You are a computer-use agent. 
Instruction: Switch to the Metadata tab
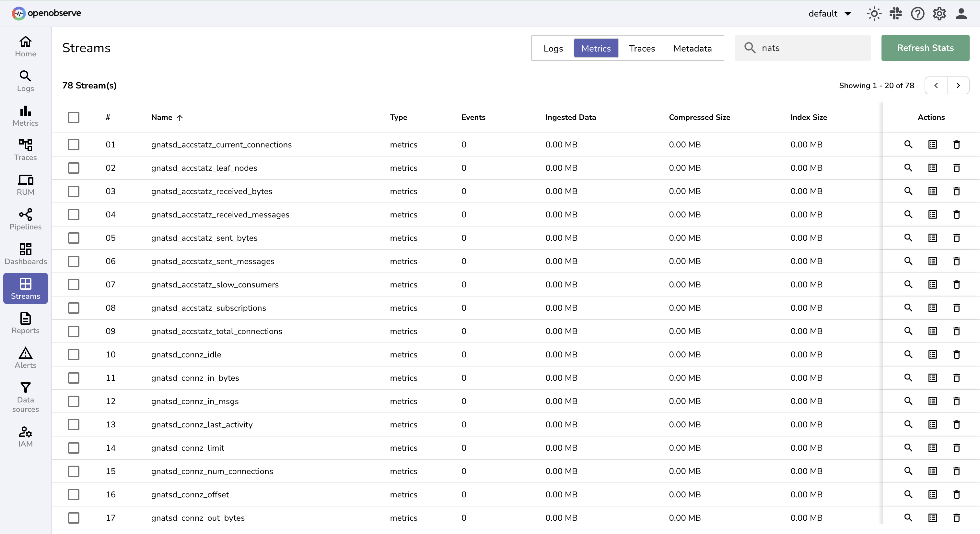tap(693, 48)
